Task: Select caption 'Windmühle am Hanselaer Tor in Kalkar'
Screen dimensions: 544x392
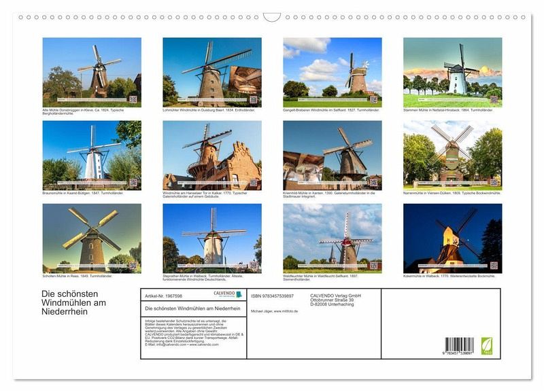Action: coord(192,193)
